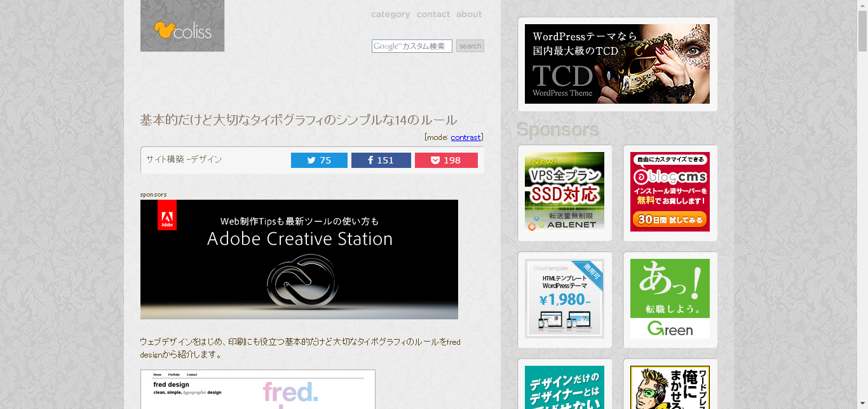Click the Google custom search field

click(412, 46)
